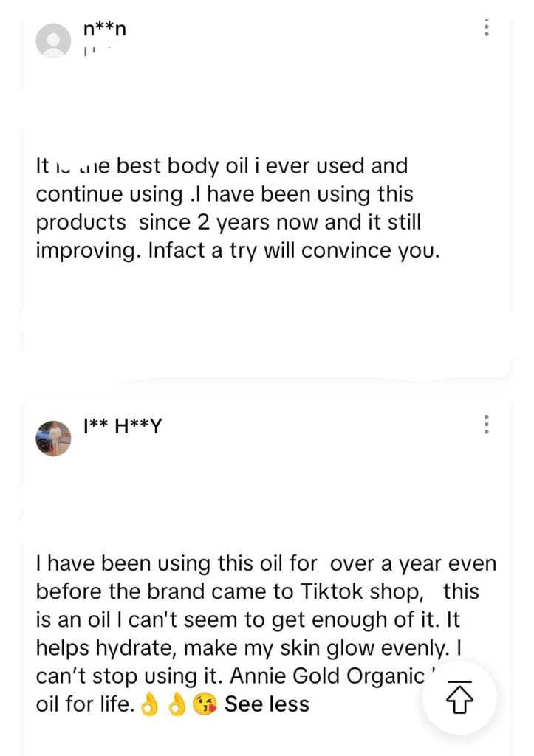Tap the scroll-to-top arrow button
Viewport: 534px width, 756px height.
pyautogui.click(x=459, y=698)
